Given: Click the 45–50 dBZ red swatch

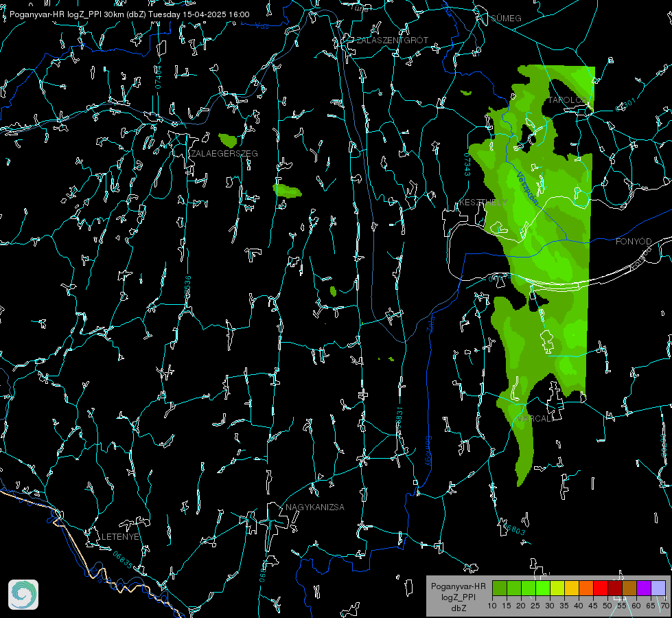Looking at the screenshot, I should pos(601,588).
